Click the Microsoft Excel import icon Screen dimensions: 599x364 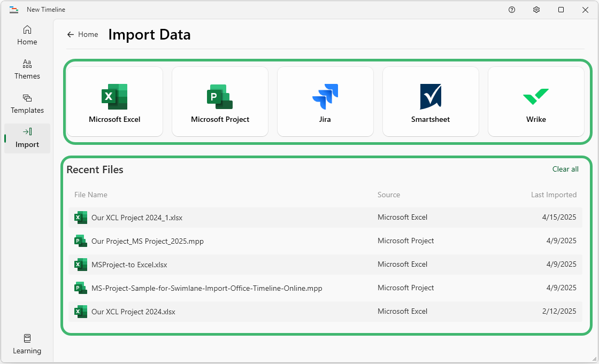pos(114,97)
